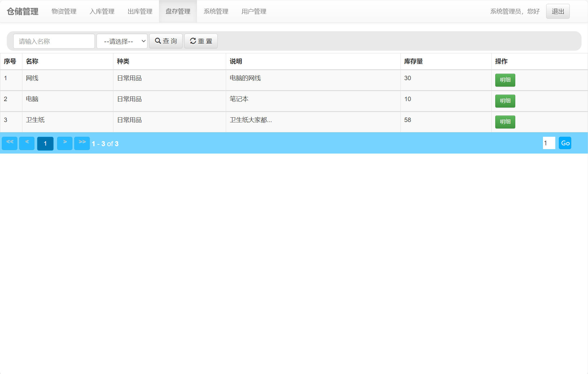Screen dimensions: 588x374
Task: Open the 用户管理 menu item
Action: [x=254, y=11]
